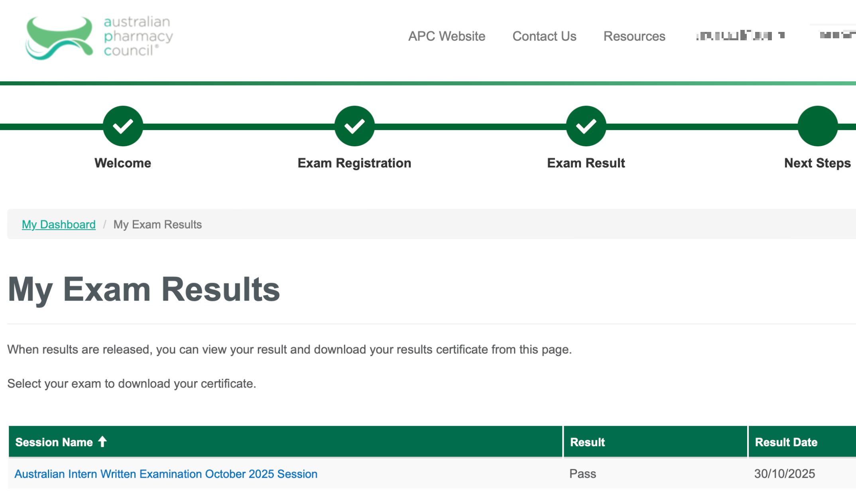Click the Exam Registration checkmark circle
This screenshot has height=504, width=856.
tap(354, 126)
